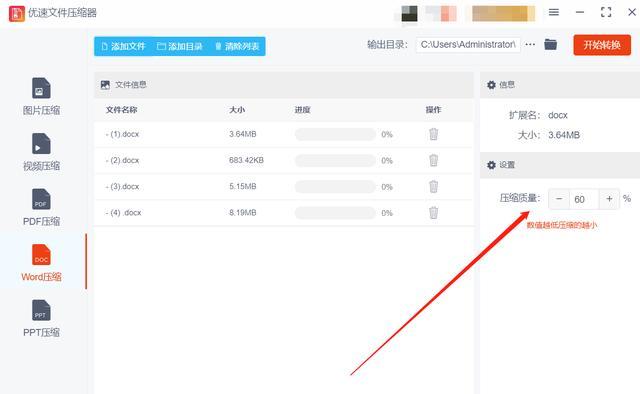
Task: Click the progress bar for (2).docx
Action: [335, 160]
